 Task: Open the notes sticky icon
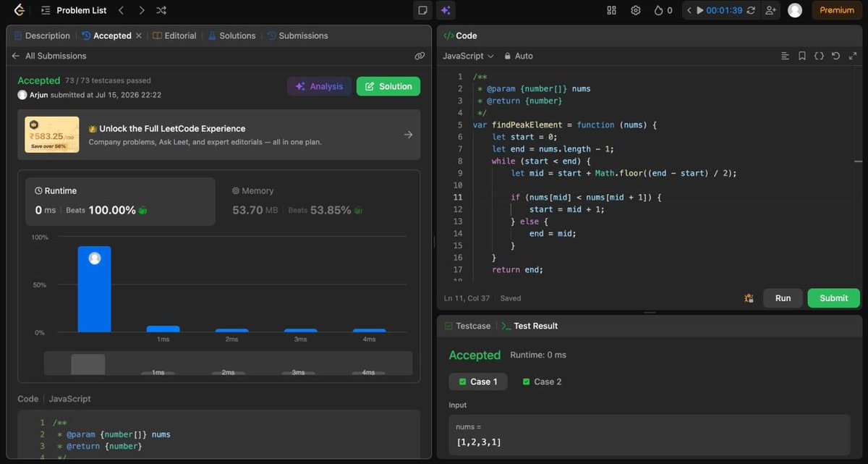[x=422, y=10]
